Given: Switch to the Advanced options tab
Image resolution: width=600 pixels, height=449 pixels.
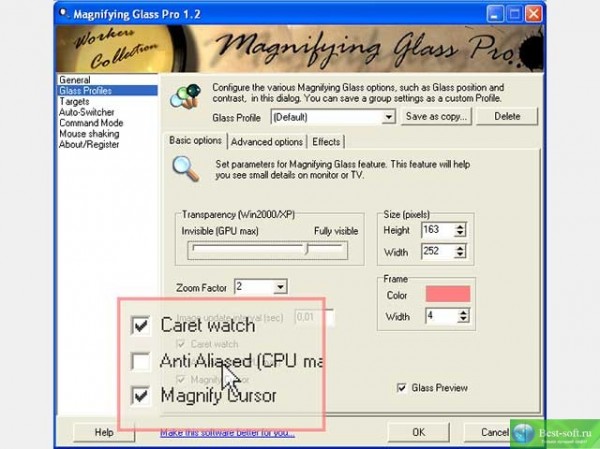Looking at the screenshot, I should coord(267,142).
